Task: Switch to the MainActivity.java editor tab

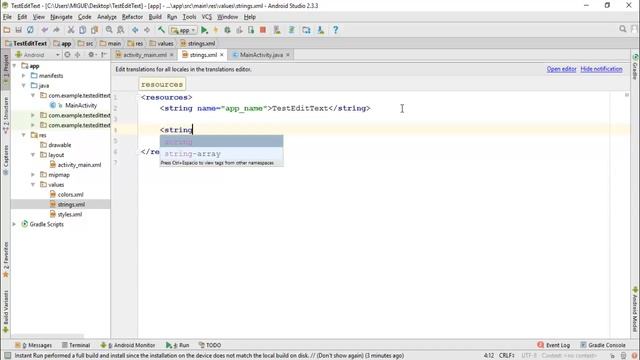Action: pos(261,55)
